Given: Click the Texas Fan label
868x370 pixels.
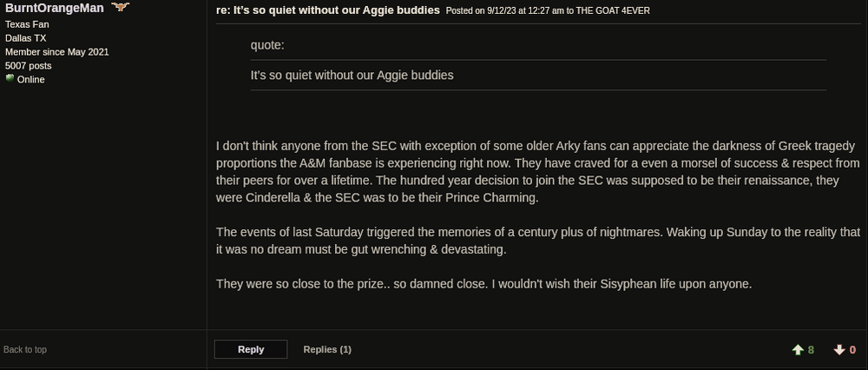Looking at the screenshot, I should click(x=27, y=24).
